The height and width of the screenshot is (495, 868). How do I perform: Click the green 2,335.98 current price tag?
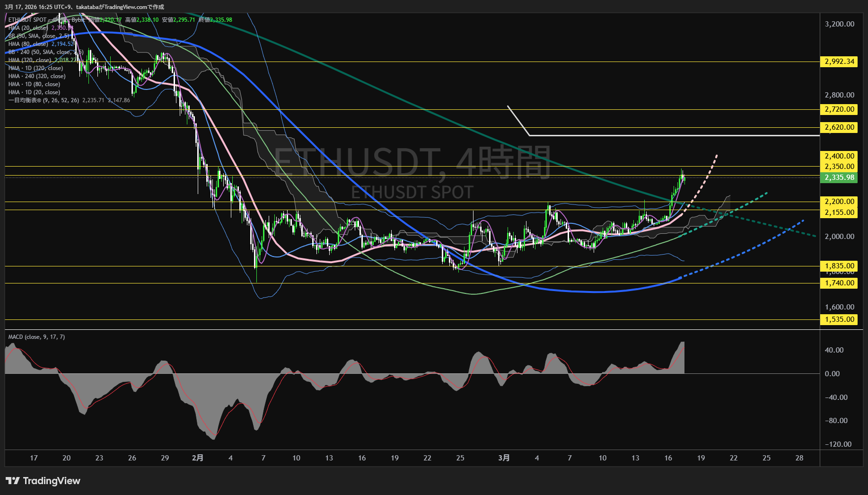839,177
